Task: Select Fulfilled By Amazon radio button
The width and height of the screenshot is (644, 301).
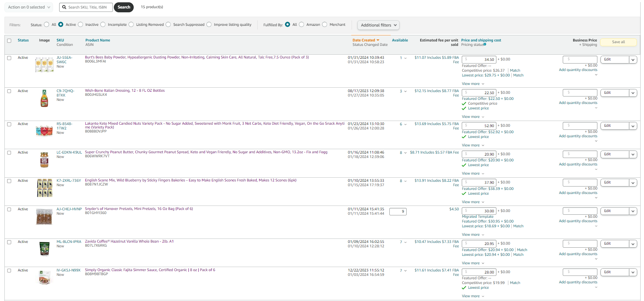Action: click(302, 24)
